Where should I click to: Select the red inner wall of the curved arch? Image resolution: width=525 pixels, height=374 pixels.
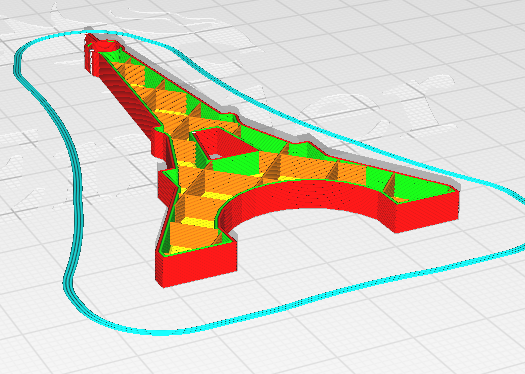point(301,197)
